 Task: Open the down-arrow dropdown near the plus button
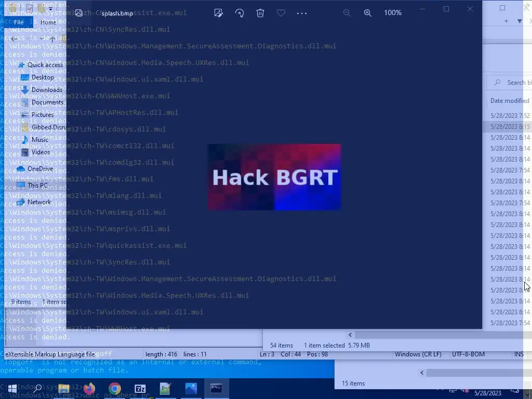tap(520, 21)
